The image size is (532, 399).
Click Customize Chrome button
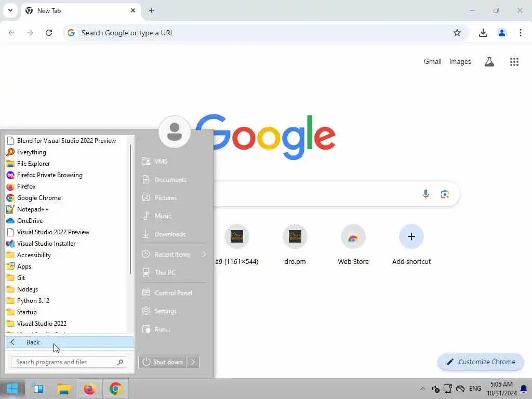click(x=481, y=362)
